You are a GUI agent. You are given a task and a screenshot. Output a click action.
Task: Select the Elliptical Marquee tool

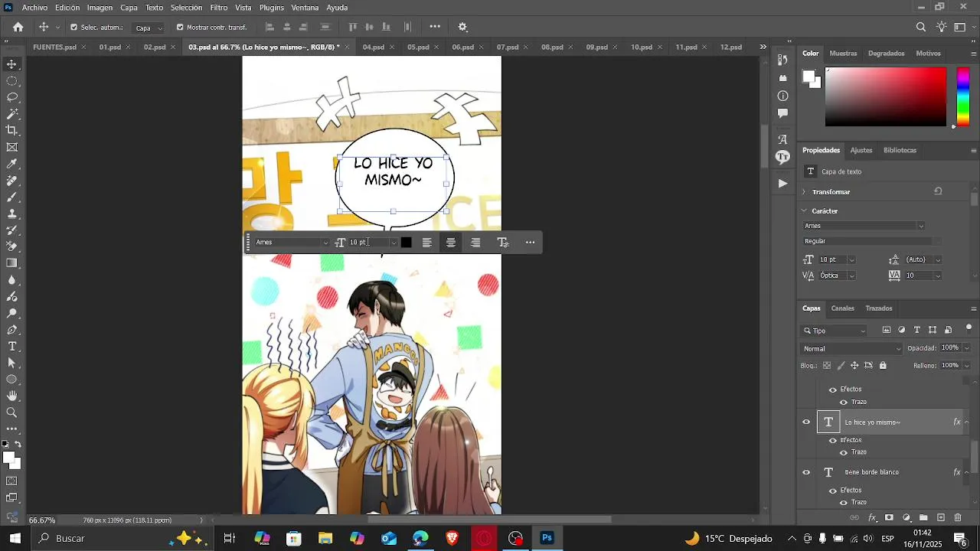[12, 81]
